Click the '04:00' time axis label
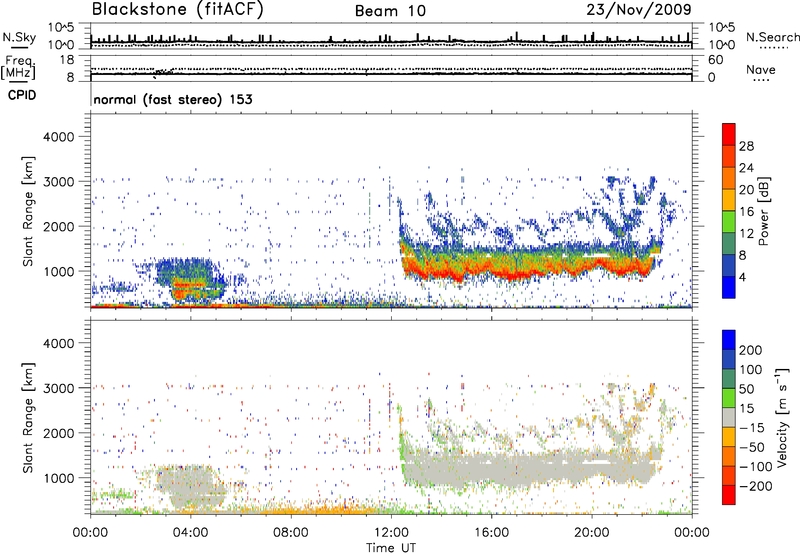800x554 pixels. [x=190, y=532]
